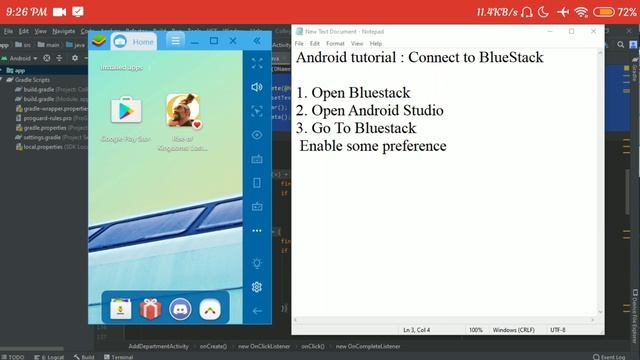
Task: Click the lightbulb icon in BlueStacks sidebar
Action: 257,263
